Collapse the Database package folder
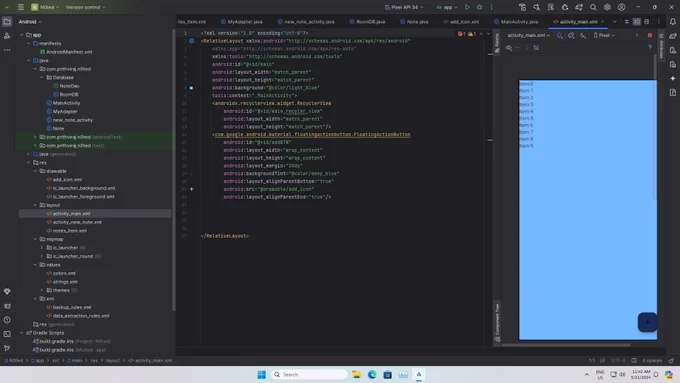The height and width of the screenshot is (383, 680). tap(42, 78)
